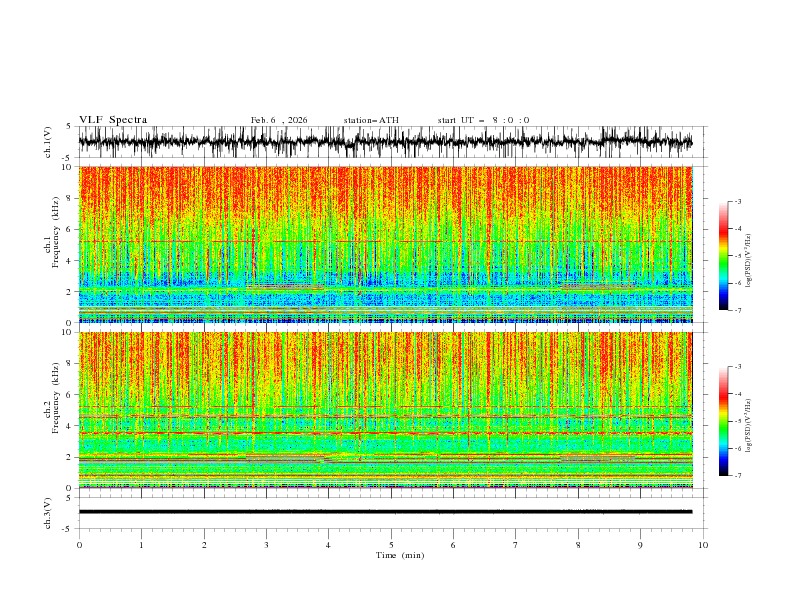This screenshot has width=792, height=612.
Task: Click time axis tick label "5"
Action: tap(391, 545)
